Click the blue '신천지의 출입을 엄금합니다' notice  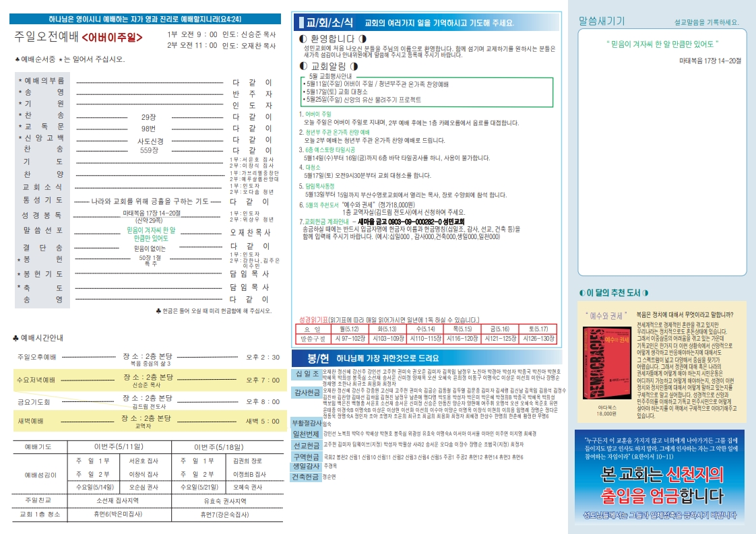point(660,477)
